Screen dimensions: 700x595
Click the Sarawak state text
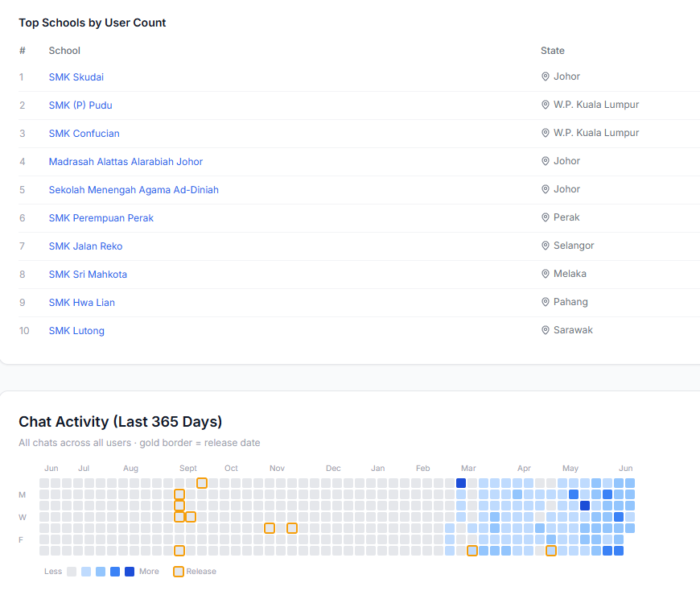(573, 329)
